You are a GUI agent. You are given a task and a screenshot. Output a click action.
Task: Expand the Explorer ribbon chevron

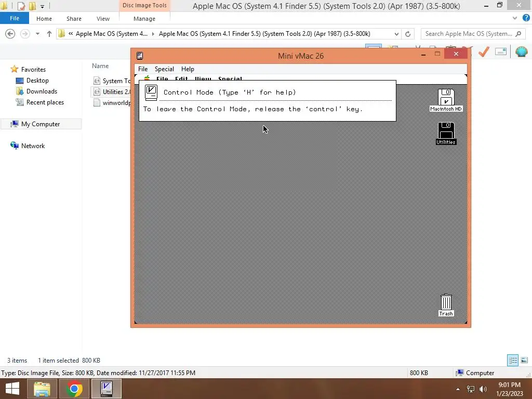(515, 18)
